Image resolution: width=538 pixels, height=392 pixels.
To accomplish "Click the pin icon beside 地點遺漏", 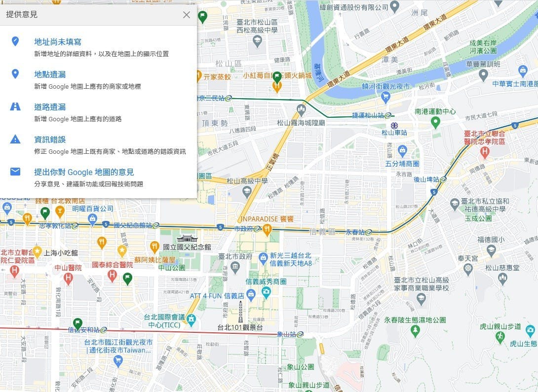I will pos(15,73).
